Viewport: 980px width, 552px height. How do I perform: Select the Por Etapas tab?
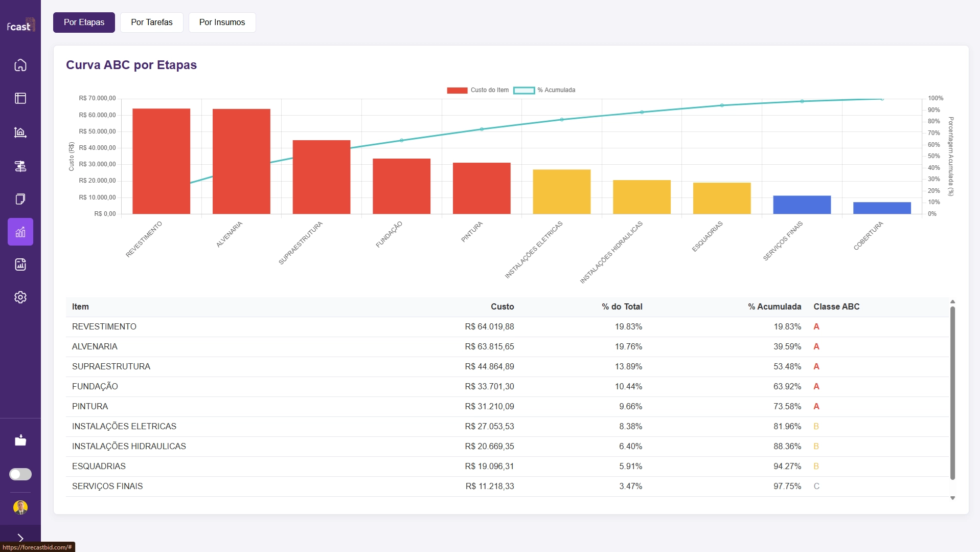84,23
